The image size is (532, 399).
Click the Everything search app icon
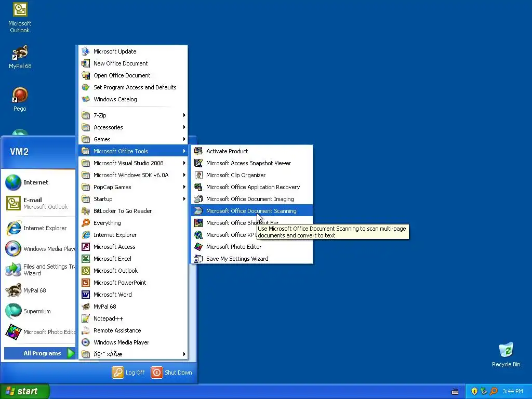[x=86, y=223]
